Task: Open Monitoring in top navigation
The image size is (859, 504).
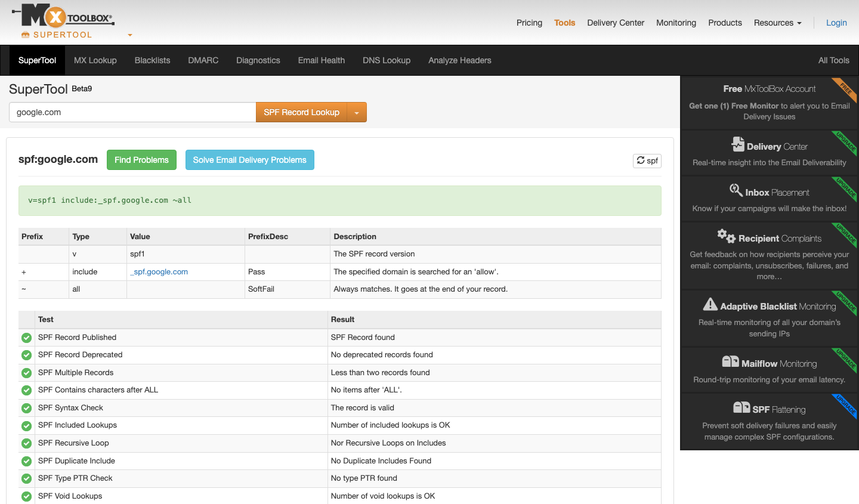Action: (676, 23)
